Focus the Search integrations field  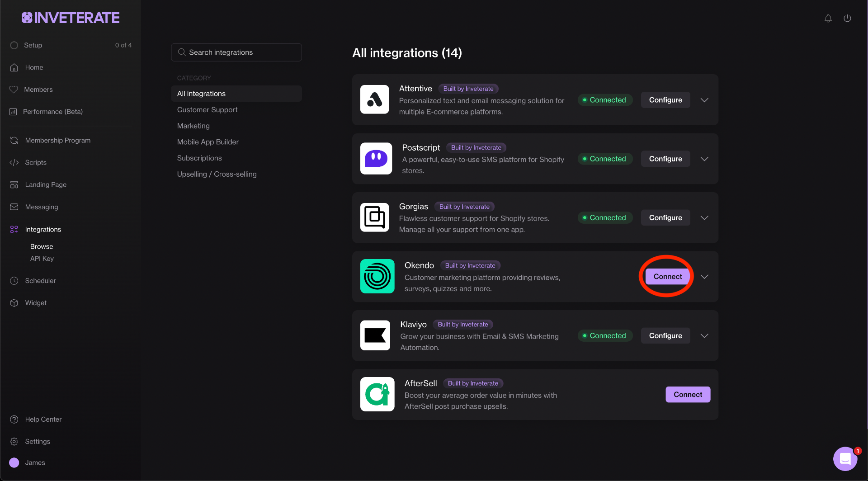236,52
